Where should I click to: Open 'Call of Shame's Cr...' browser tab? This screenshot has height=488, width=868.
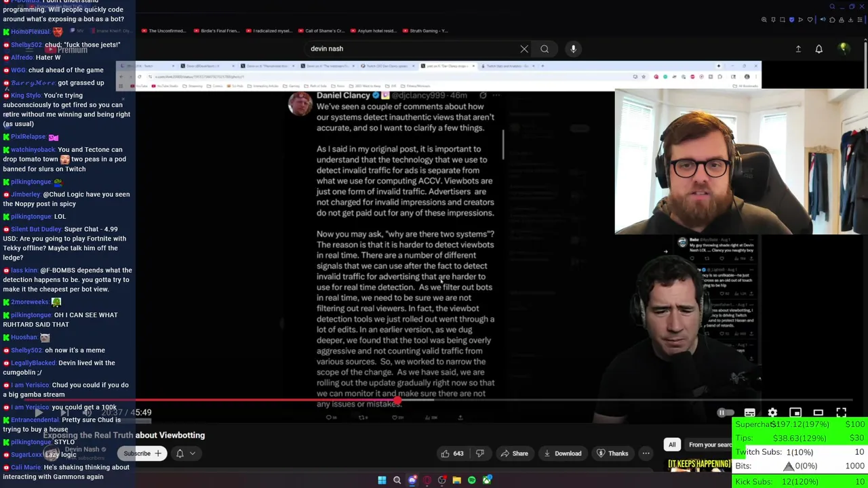[x=321, y=30]
